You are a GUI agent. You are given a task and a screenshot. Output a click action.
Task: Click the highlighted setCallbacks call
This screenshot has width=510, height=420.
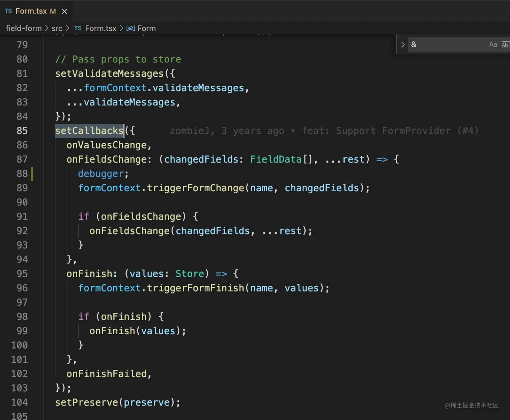[89, 131]
